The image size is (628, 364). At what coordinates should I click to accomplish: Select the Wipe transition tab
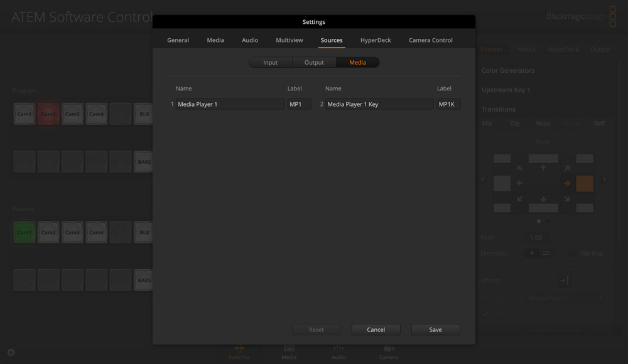(x=543, y=124)
